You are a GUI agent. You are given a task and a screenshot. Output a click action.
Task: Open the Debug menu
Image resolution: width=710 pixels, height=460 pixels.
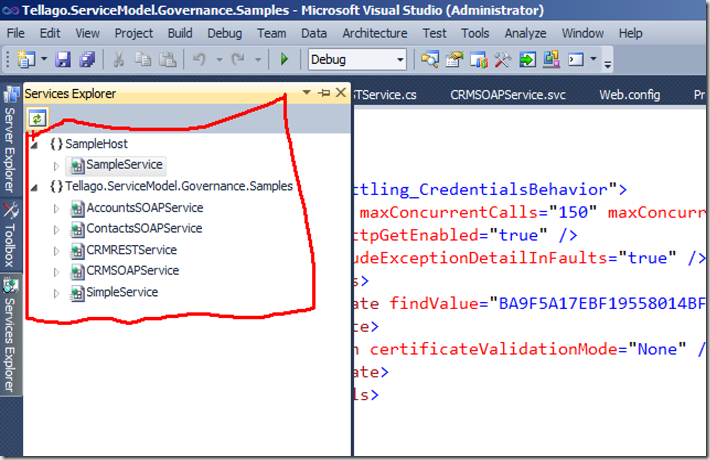(x=225, y=34)
